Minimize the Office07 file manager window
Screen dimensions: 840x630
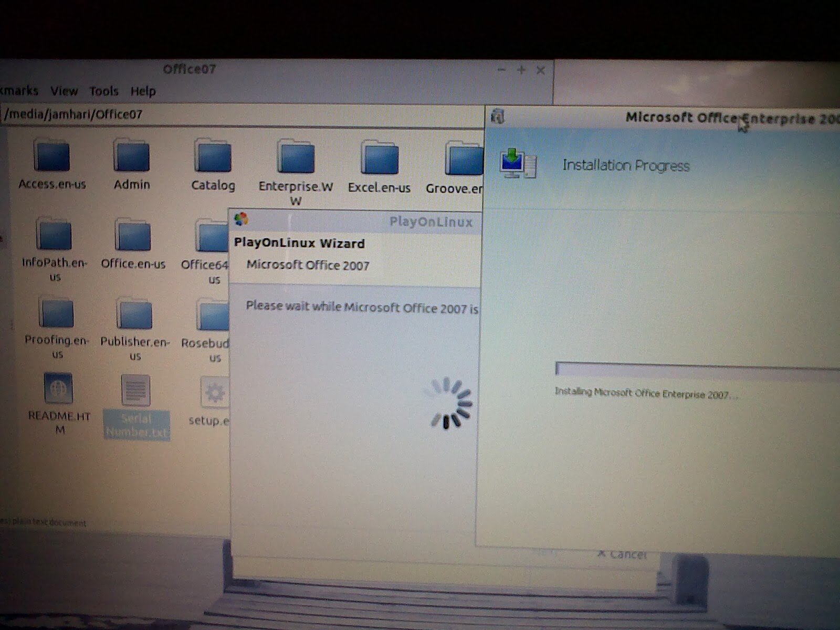[x=501, y=70]
